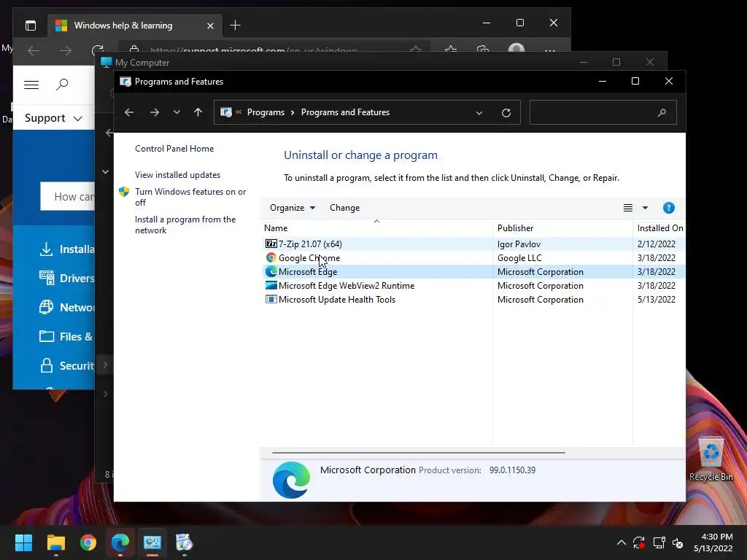Click Programs and Features in the breadcrumb
Screen dimensions: 747x560
click(x=345, y=112)
